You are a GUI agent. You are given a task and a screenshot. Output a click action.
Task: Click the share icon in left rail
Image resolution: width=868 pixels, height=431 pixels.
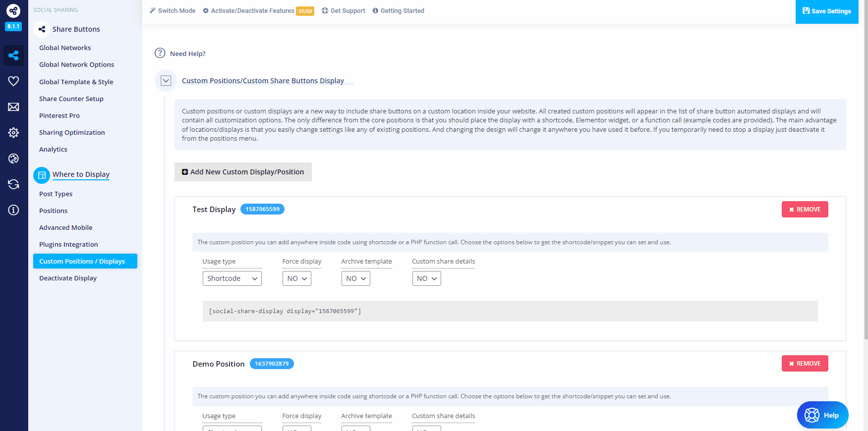13,55
